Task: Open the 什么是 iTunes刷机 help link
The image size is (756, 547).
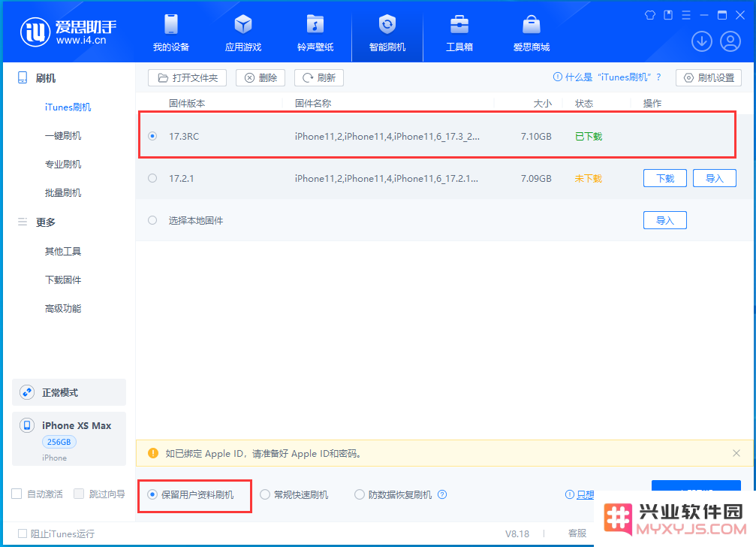Action: pos(607,77)
